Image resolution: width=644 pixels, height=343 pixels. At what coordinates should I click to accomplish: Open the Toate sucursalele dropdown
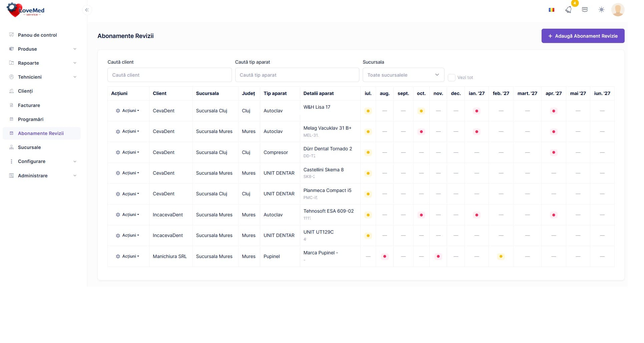pyautogui.click(x=403, y=75)
